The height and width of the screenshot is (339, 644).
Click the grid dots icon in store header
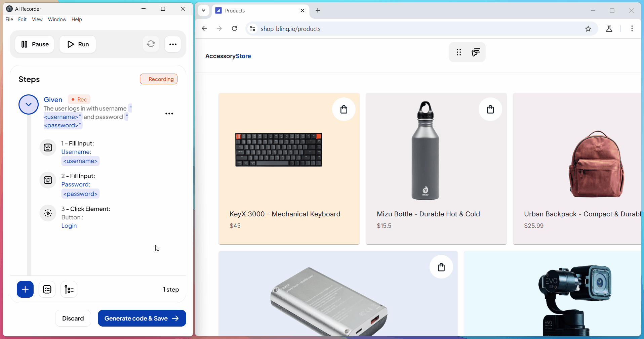(x=458, y=52)
